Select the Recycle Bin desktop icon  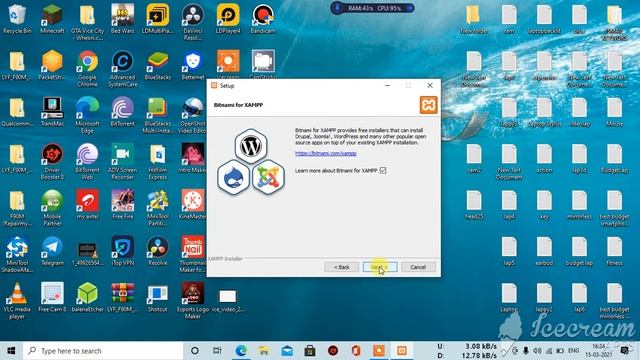17,19
